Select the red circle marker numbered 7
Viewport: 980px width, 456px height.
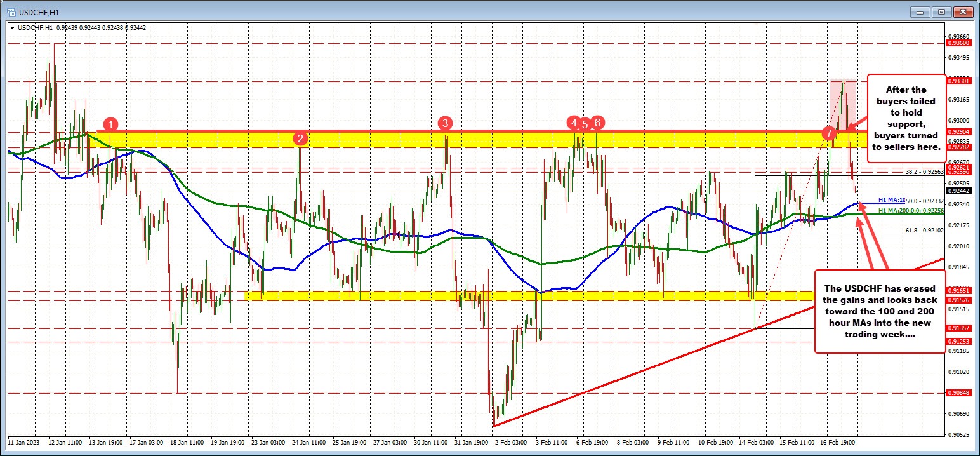pyautogui.click(x=829, y=134)
